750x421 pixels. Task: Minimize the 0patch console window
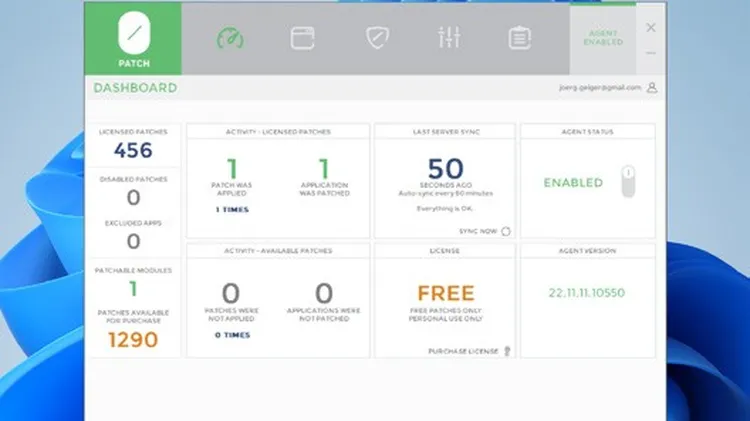point(651,53)
